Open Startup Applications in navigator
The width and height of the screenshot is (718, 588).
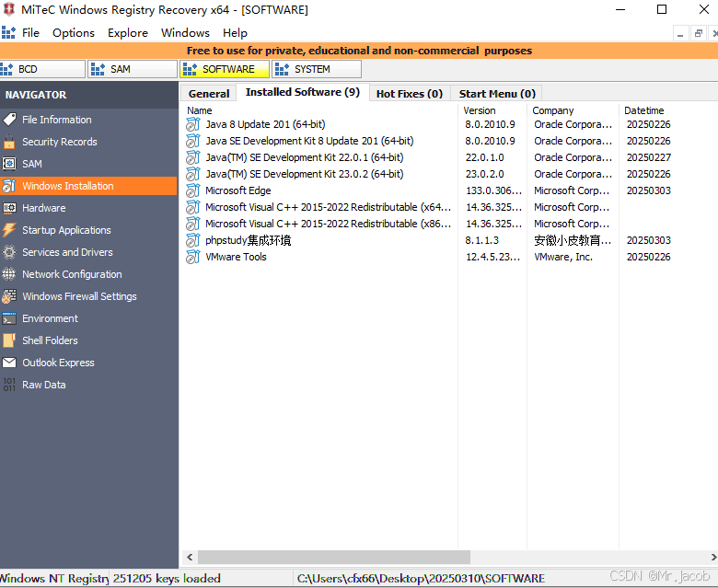89,230
